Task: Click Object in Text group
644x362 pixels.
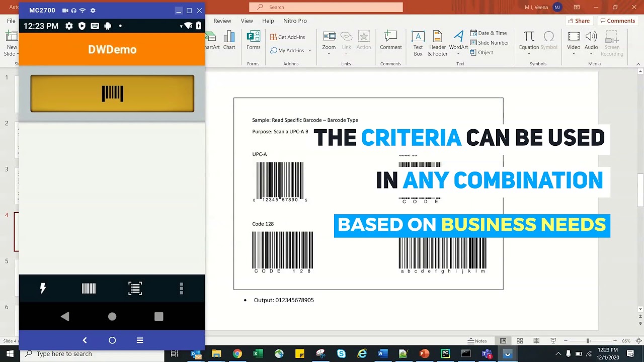Action: tap(481, 52)
